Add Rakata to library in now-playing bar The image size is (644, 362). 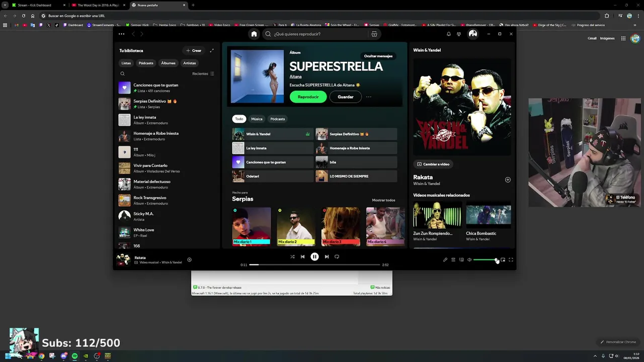(x=189, y=259)
